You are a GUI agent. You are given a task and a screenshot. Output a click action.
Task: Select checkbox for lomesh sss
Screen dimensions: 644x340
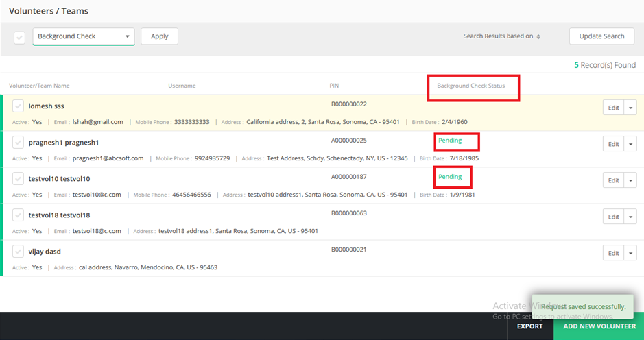18,106
